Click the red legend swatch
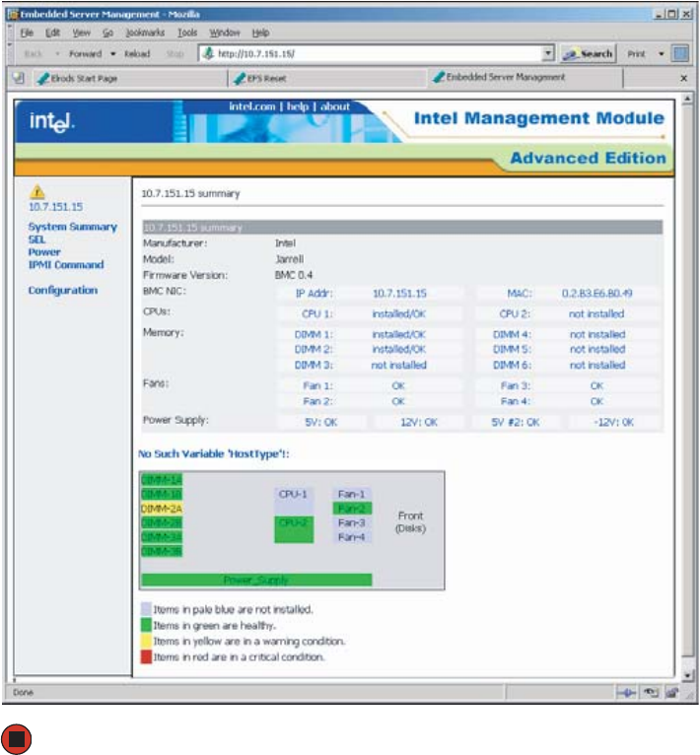The image size is (700, 755). pyautogui.click(x=146, y=657)
